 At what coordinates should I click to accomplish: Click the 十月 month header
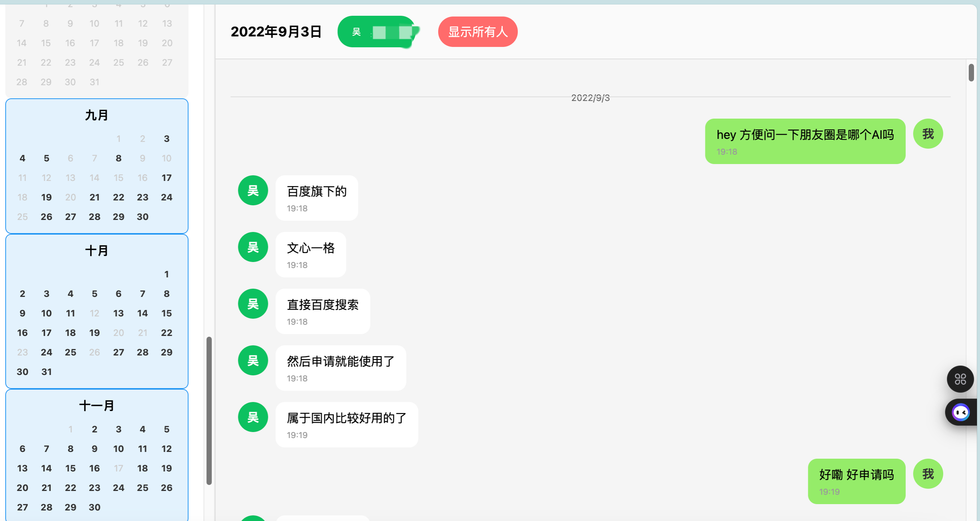coord(97,251)
